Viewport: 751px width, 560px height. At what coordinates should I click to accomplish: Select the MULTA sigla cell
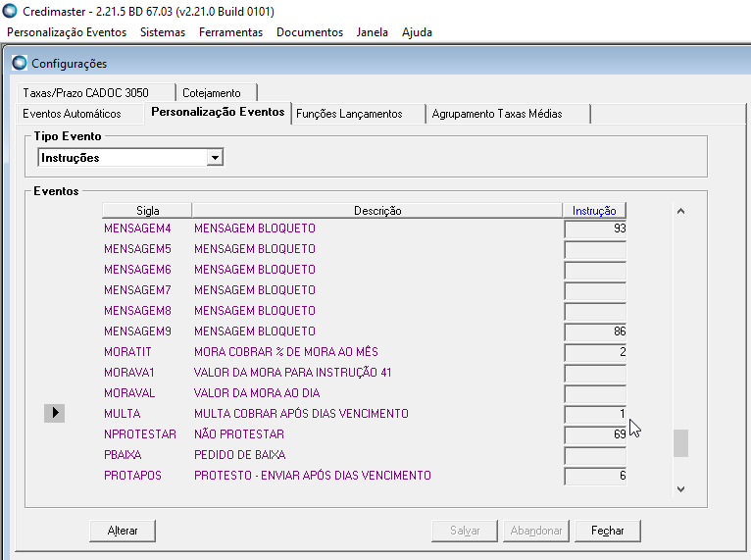coord(123,414)
